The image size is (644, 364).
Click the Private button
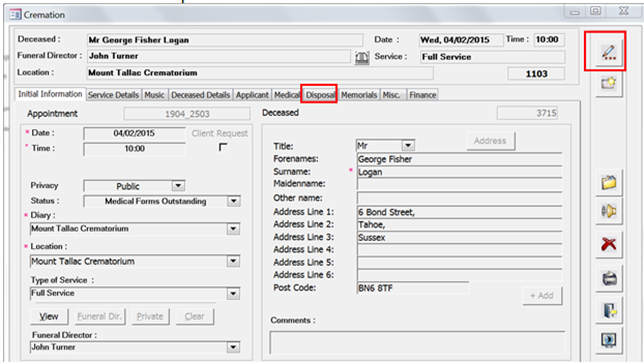(150, 316)
